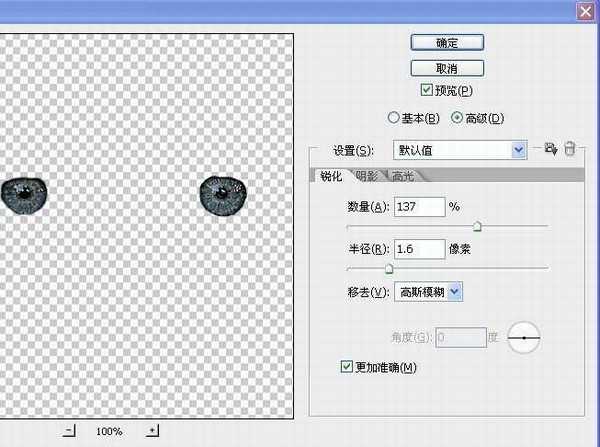Delete preset using the trash icon
The image size is (600, 447).
point(570,149)
